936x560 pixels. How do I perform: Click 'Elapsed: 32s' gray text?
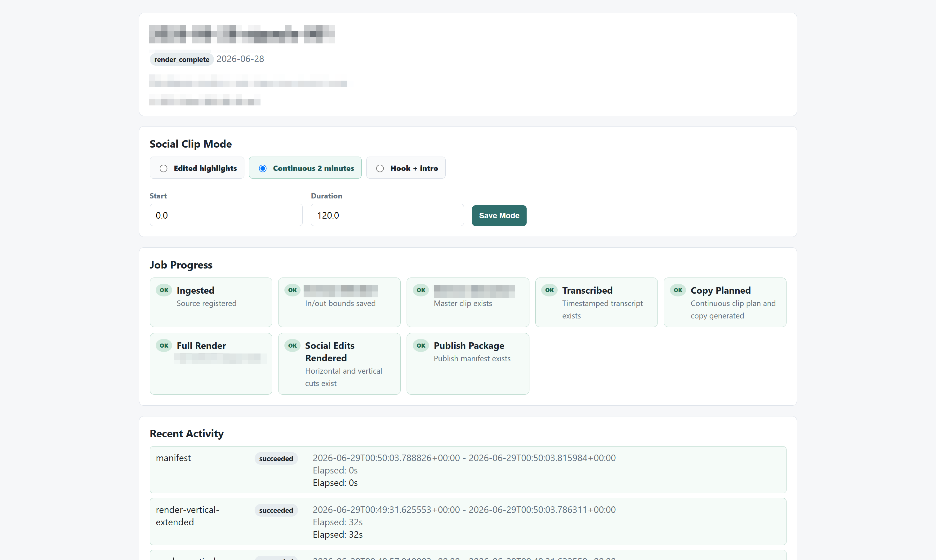pos(337,522)
